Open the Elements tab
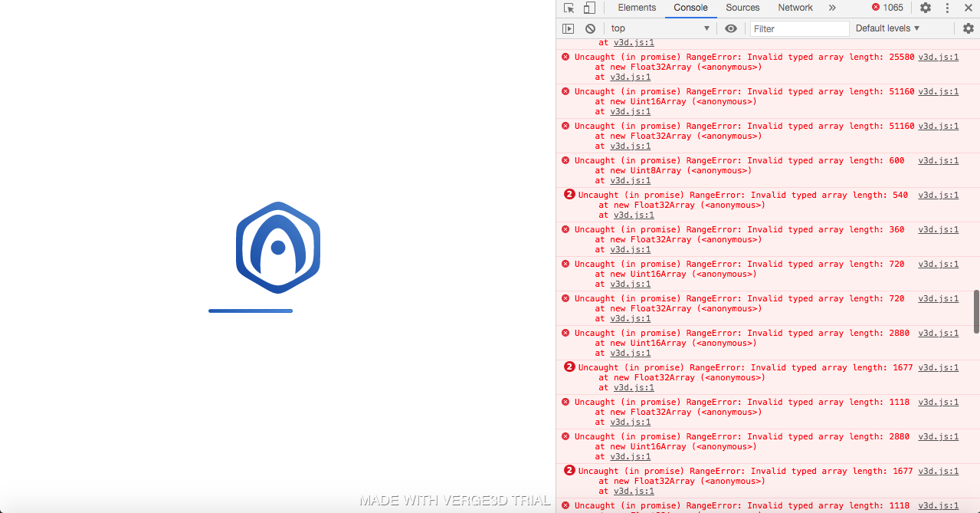 637,8
